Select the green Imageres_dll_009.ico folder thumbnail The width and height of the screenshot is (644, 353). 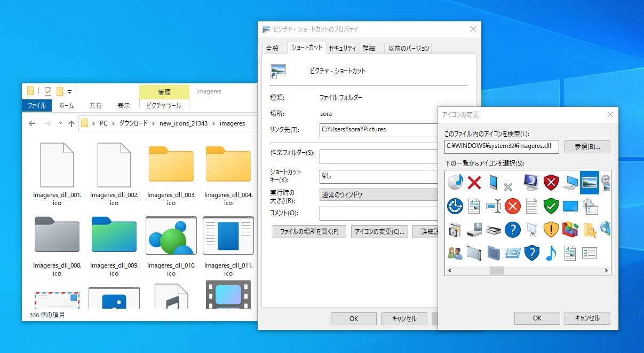114,236
